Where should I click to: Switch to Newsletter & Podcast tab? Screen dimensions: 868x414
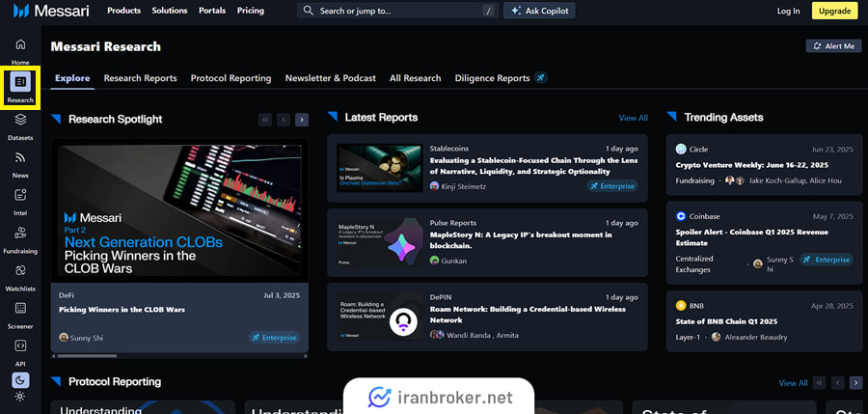pos(331,78)
